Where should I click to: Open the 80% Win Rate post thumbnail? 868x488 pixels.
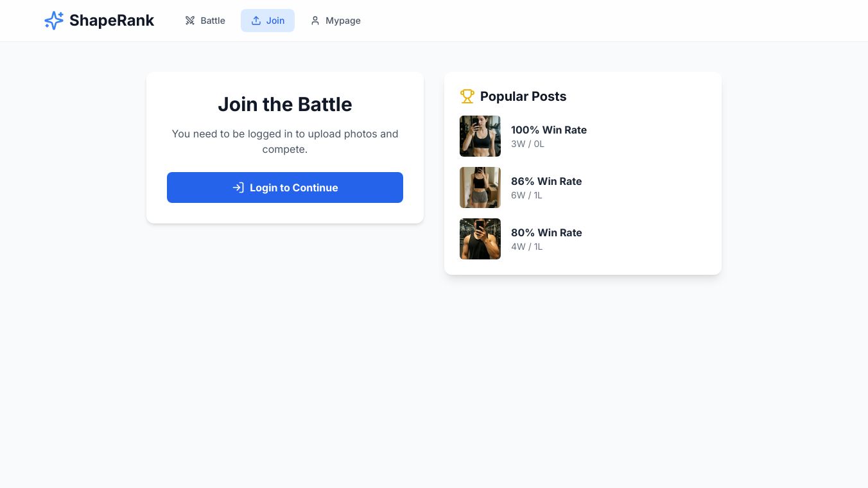[x=480, y=239]
